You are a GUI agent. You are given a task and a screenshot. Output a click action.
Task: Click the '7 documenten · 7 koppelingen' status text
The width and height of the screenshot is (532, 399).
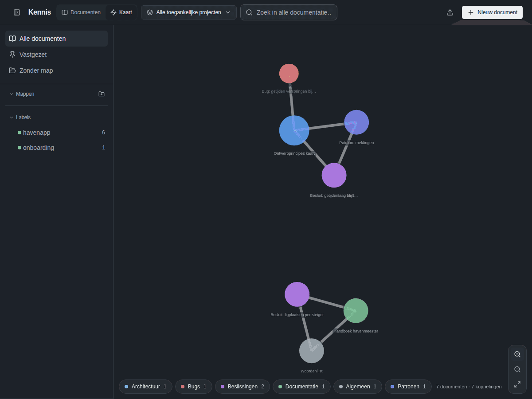pyautogui.click(x=469, y=387)
